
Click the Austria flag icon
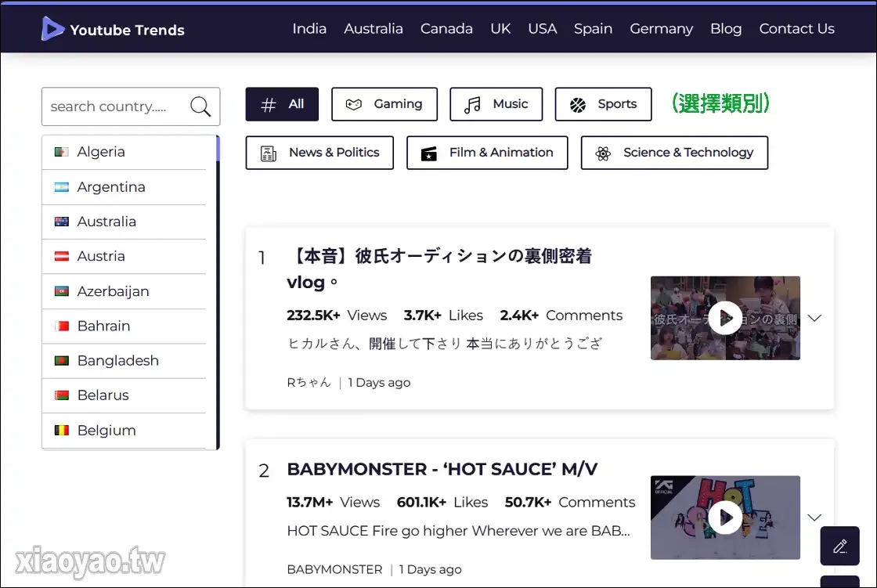pos(62,256)
